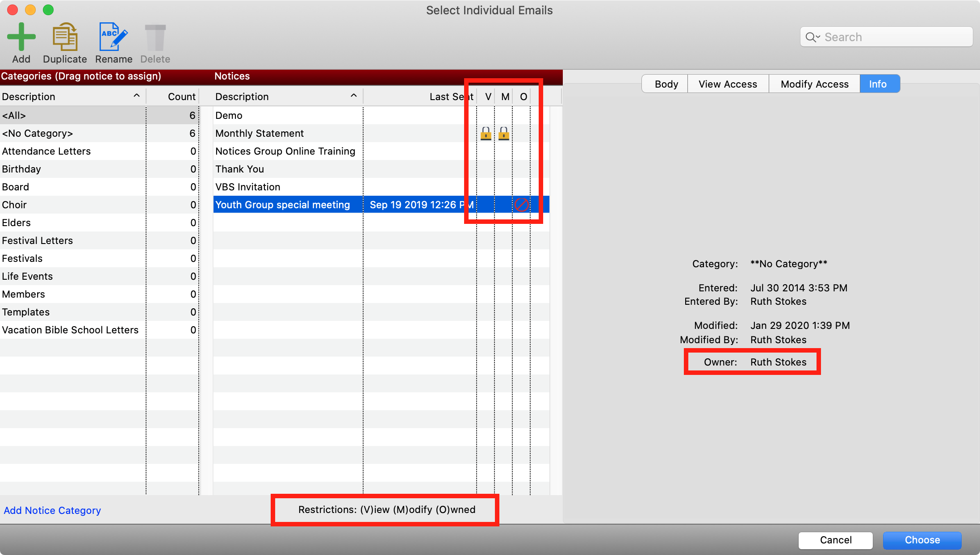Click the greyed Delete trash icon
The width and height of the screenshot is (980, 555).
[155, 38]
